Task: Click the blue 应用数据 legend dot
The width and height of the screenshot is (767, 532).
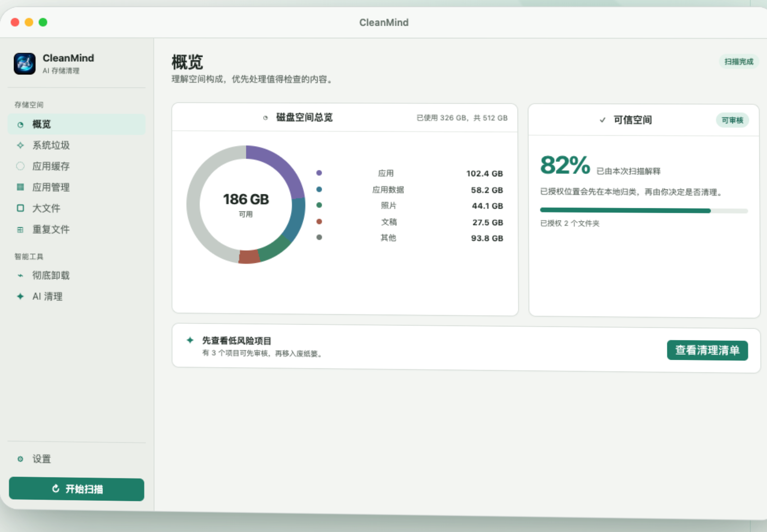Action: click(x=319, y=189)
